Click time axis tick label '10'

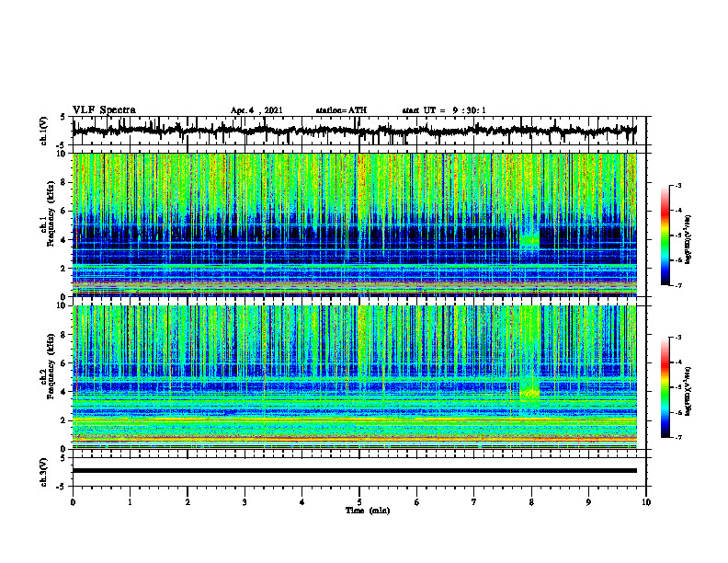tap(646, 502)
